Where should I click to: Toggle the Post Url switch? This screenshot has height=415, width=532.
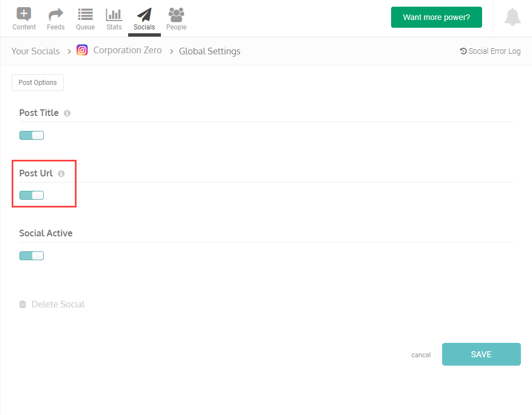(x=32, y=195)
